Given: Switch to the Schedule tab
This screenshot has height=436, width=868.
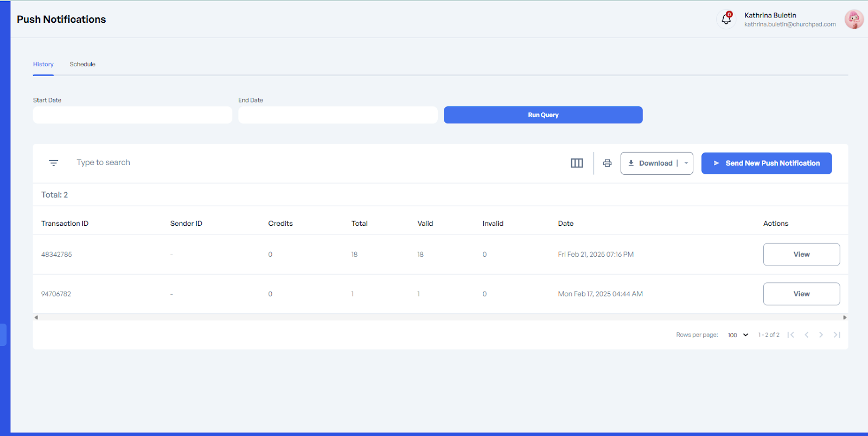Looking at the screenshot, I should click(x=82, y=65).
